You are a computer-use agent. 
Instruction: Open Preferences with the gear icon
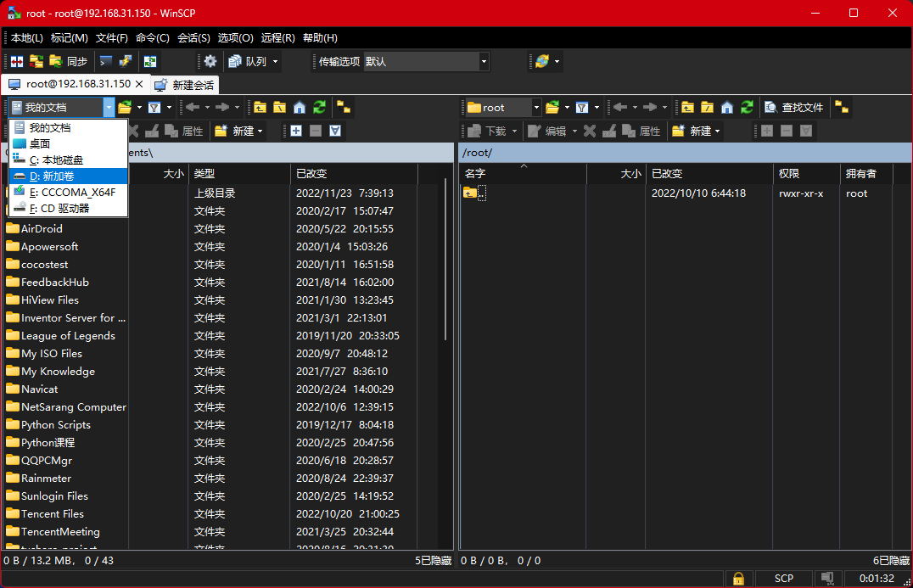(210, 61)
